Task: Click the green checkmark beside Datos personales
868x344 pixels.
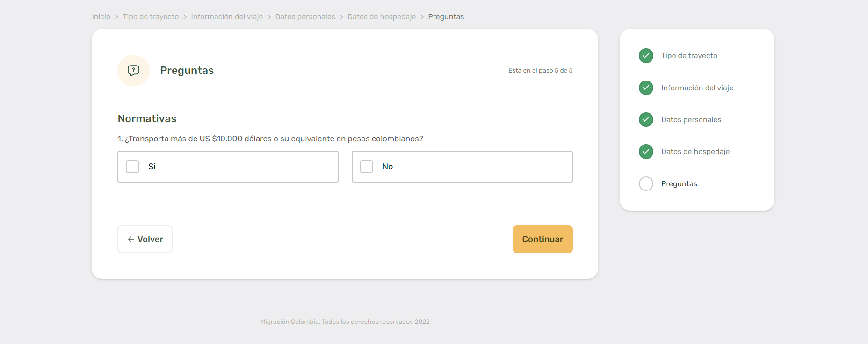Action: (x=646, y=119)
